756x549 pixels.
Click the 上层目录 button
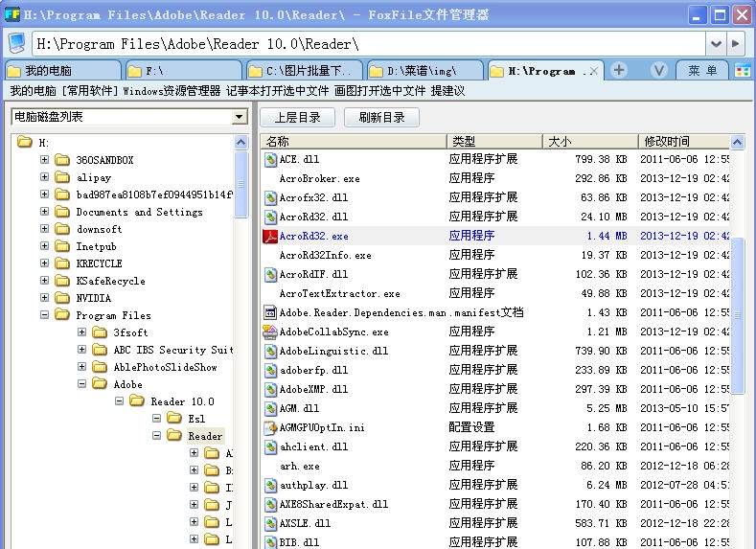coord(297,117)
